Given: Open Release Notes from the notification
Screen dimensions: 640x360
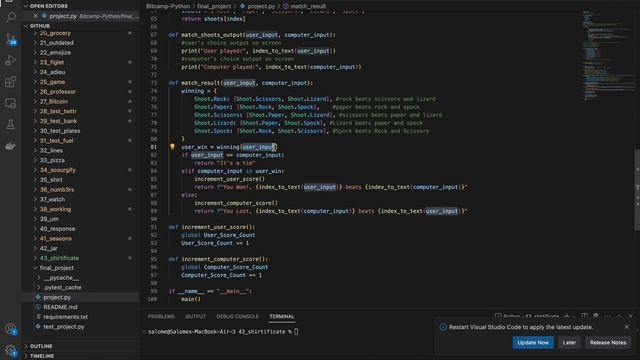Looking at the screenshot, I should [x=608, y=342].
